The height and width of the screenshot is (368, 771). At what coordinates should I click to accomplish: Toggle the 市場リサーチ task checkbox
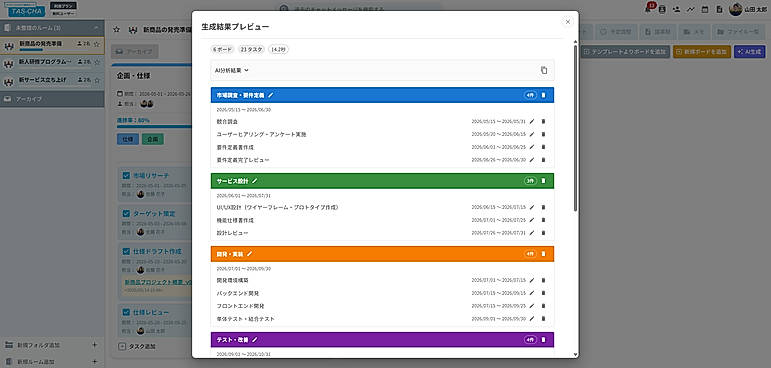[126, 175]
